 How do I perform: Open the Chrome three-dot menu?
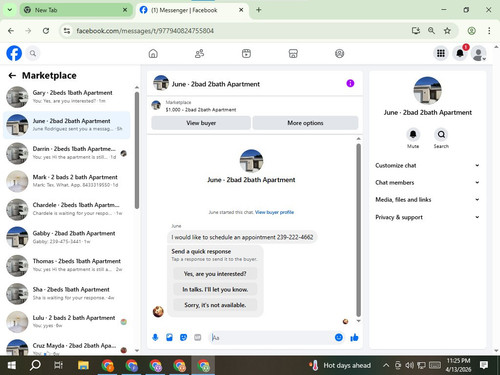[x=489, y=31]
